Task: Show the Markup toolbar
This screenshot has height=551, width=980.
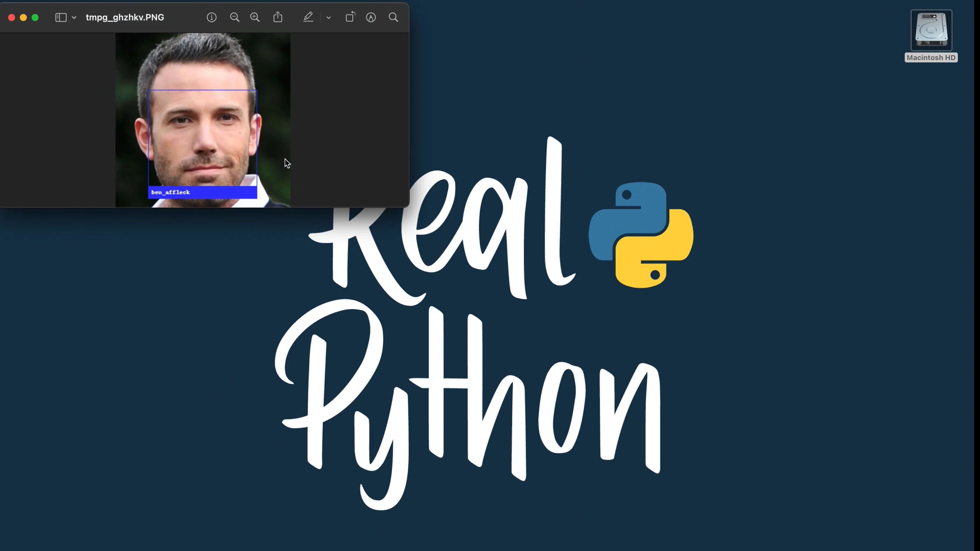Action: pos(371,17)
